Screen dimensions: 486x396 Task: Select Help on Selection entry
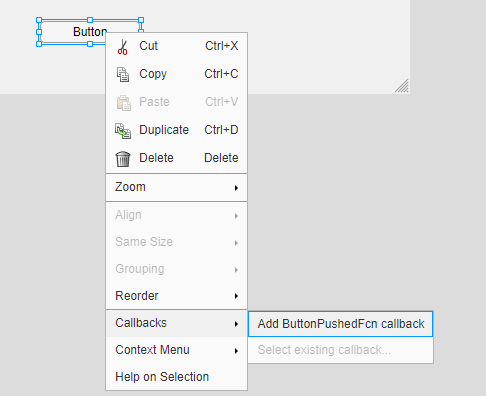point(176,377)
